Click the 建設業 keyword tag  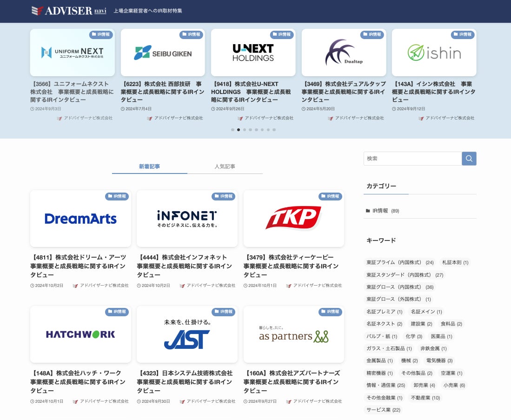(x=421, y=324)
